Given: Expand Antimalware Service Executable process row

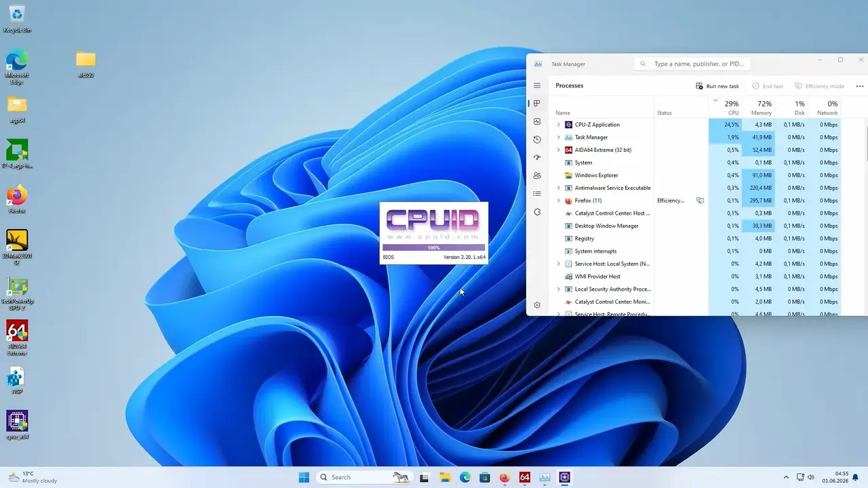Looking at the screenshot, I should pos(559,188).
